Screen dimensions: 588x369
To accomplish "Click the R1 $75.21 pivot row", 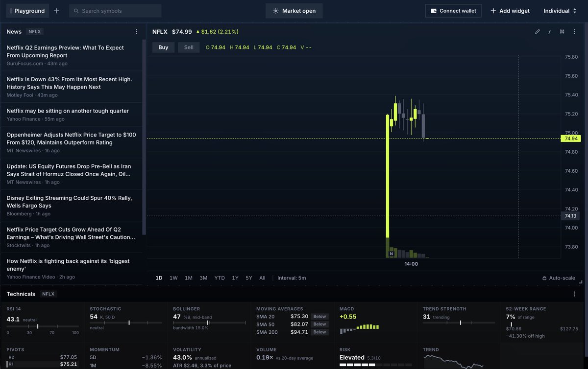I will point(42,365).
